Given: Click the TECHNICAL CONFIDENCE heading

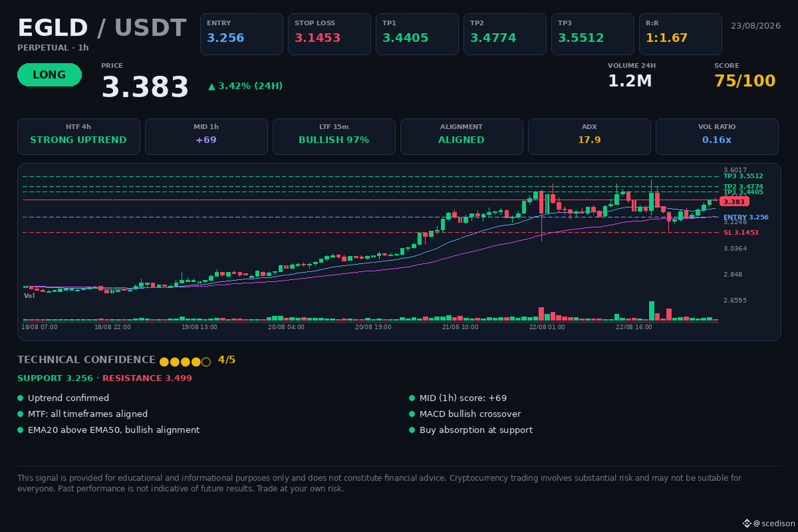Looking at the screenshot, I should (86, 360).
